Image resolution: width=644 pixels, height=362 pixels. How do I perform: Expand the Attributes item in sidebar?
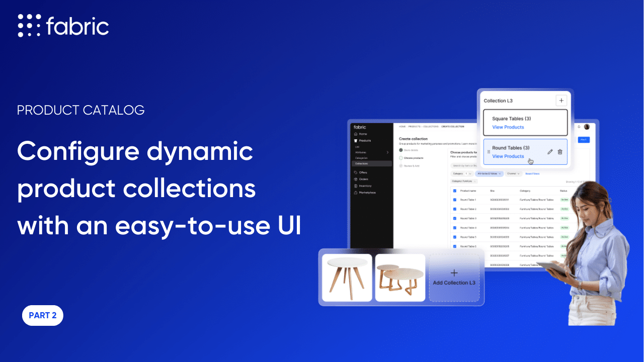click(x=371, y=152)
